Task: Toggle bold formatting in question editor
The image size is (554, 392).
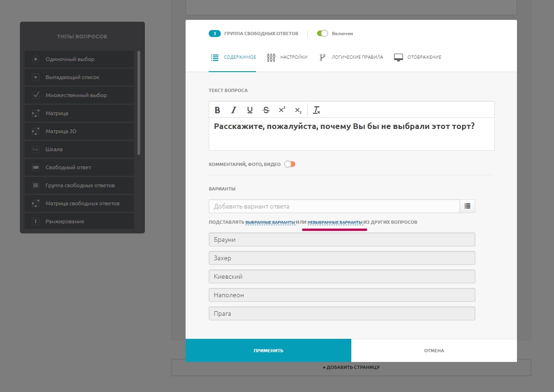Action: coord(217,110)
